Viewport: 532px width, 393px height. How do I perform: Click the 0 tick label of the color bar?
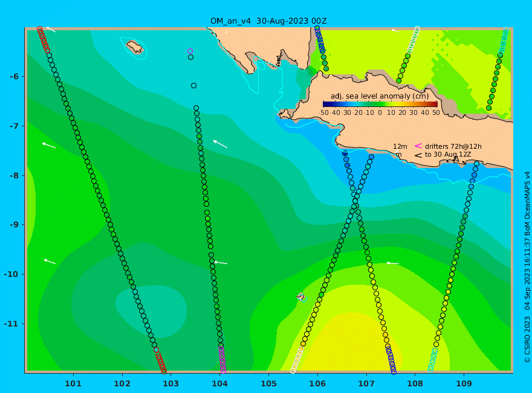pyautogui.click(x=380, y=112)
